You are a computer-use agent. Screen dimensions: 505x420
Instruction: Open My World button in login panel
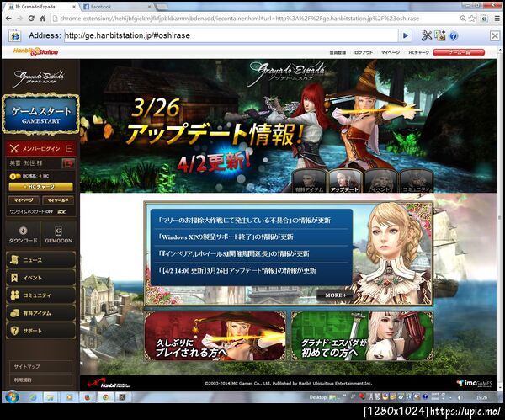click(x=58, y=200)
